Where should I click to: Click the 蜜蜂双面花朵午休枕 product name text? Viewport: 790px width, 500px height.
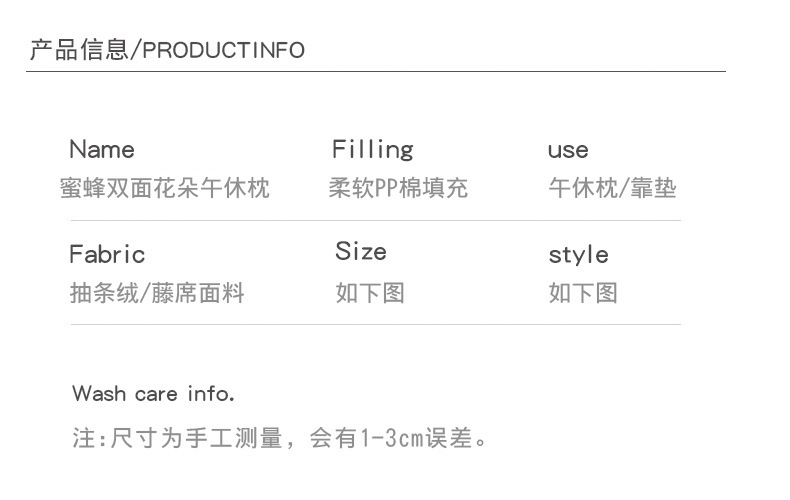[165, 188]
